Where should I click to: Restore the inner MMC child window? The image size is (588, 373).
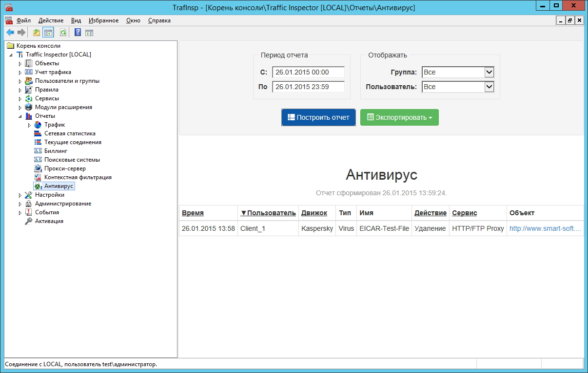(570, 20)
